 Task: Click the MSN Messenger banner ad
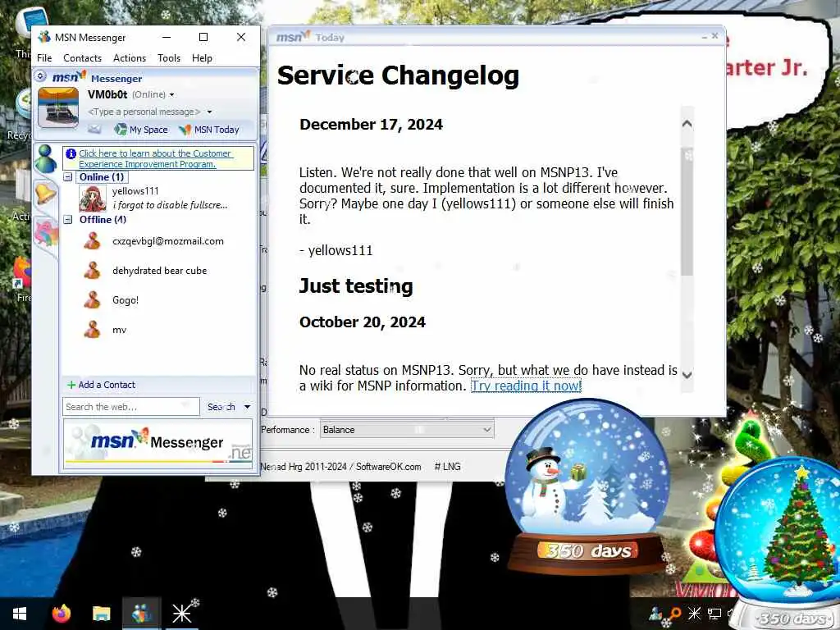(157, 444)
